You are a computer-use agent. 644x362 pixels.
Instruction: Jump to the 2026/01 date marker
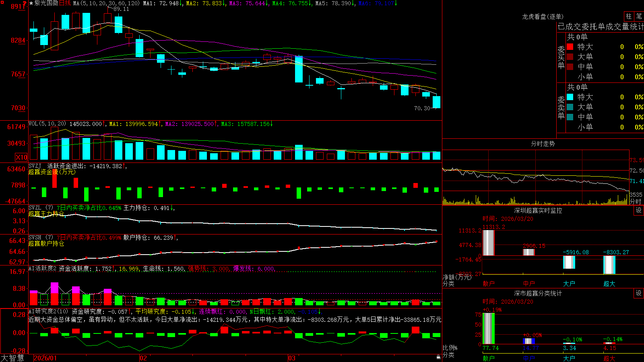45,358
